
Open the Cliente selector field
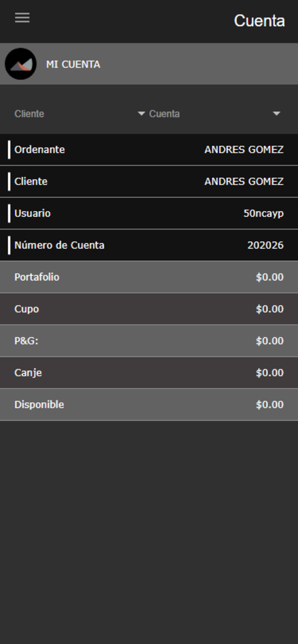tap(79, 114)
